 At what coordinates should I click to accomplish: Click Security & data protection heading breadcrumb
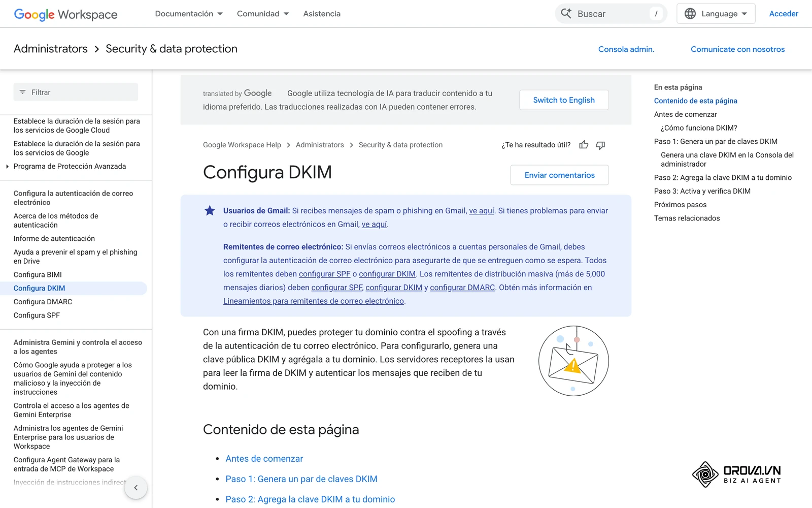(172, 49)
